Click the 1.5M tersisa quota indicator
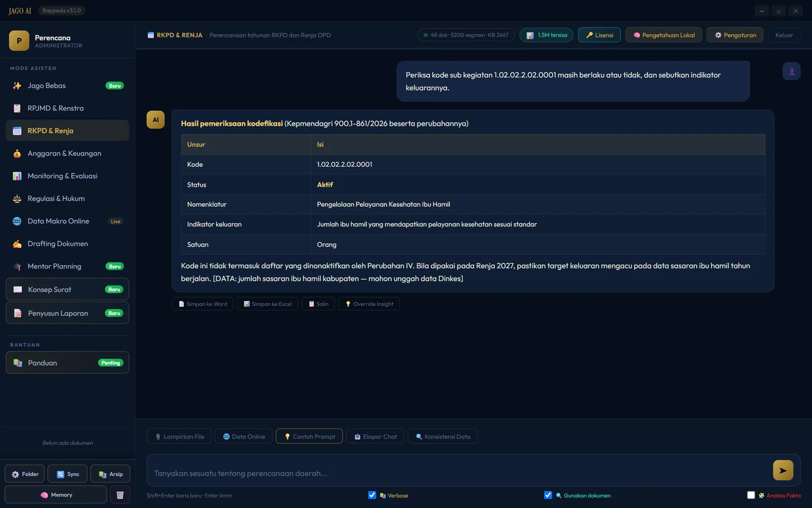The height and width of the screenshot is (508, 812). point(547,35)
